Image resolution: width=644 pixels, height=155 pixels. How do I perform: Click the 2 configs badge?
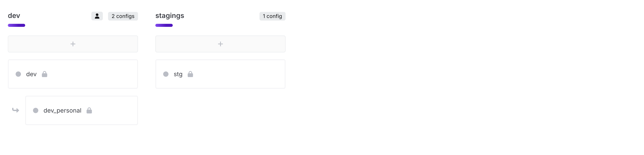click(123, 16)
